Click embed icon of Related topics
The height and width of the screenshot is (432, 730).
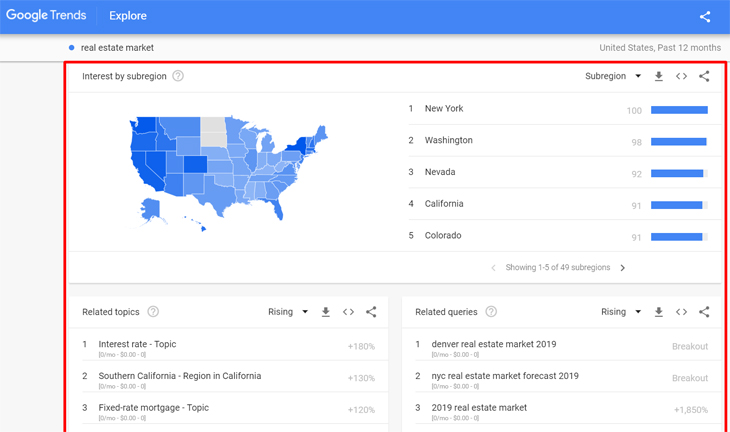pos(348,312)
